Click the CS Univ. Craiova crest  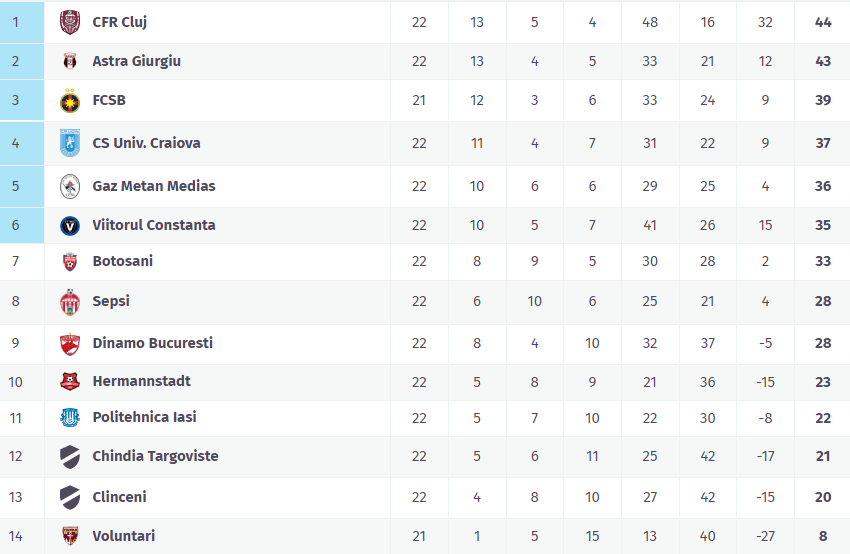tap(69, 143)
